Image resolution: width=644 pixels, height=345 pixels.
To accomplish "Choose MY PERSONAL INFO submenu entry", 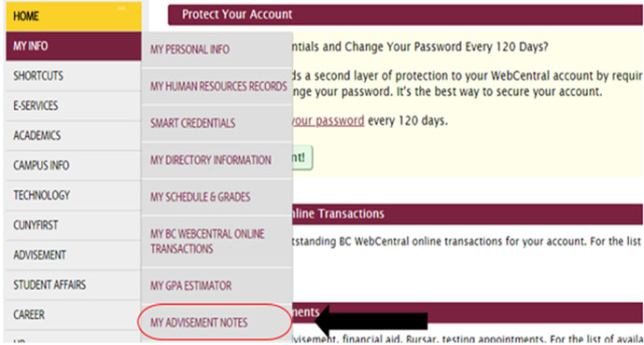I will [217, 49].
